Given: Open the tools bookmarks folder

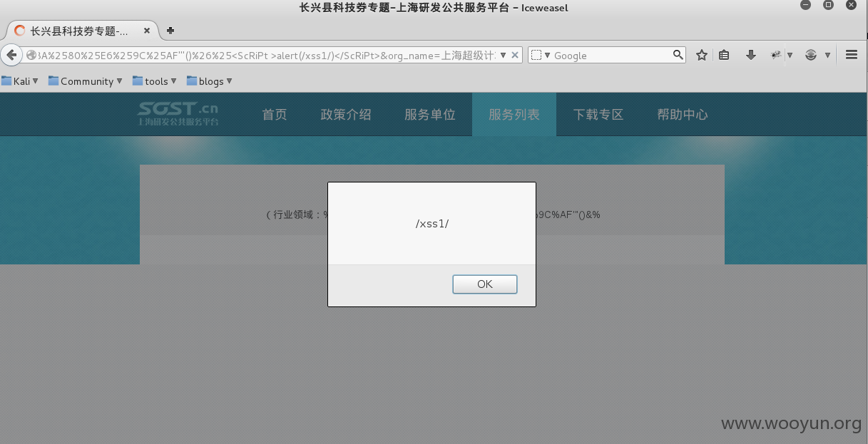Looking at the screenshot, I should click(155, 81).
